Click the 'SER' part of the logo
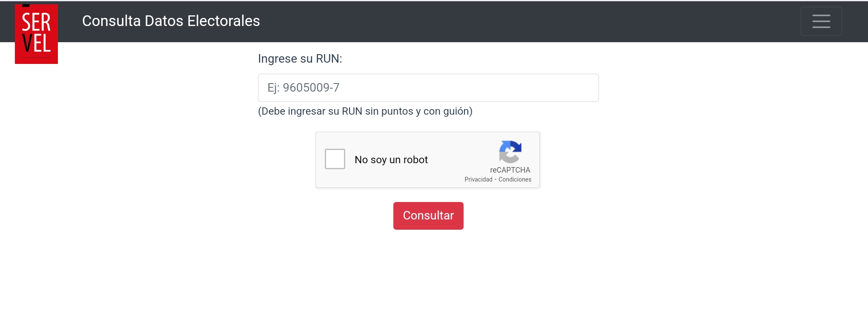 point(36,23)
